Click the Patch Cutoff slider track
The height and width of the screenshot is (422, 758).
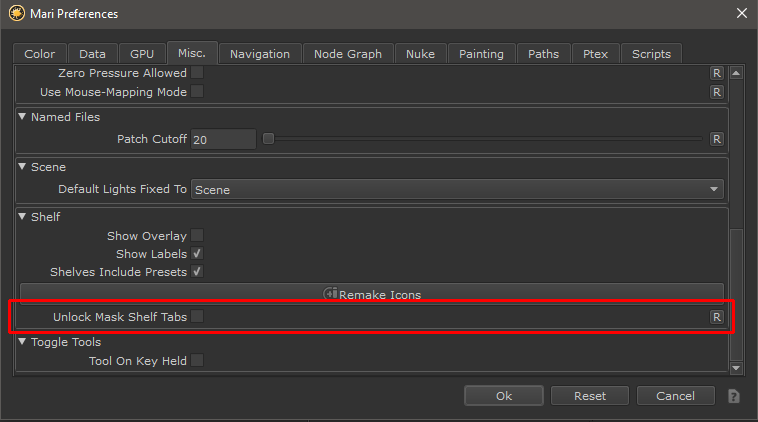[485, 139]
